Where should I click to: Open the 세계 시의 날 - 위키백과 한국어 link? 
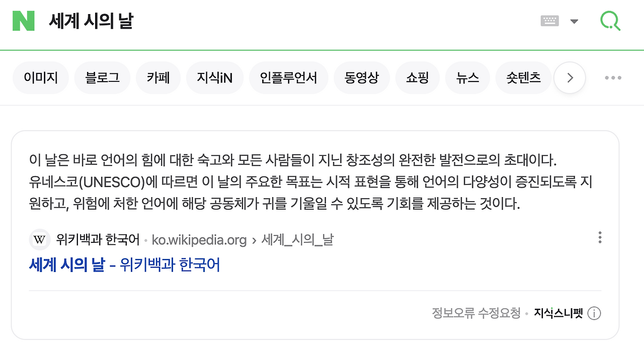click(125, 264)
